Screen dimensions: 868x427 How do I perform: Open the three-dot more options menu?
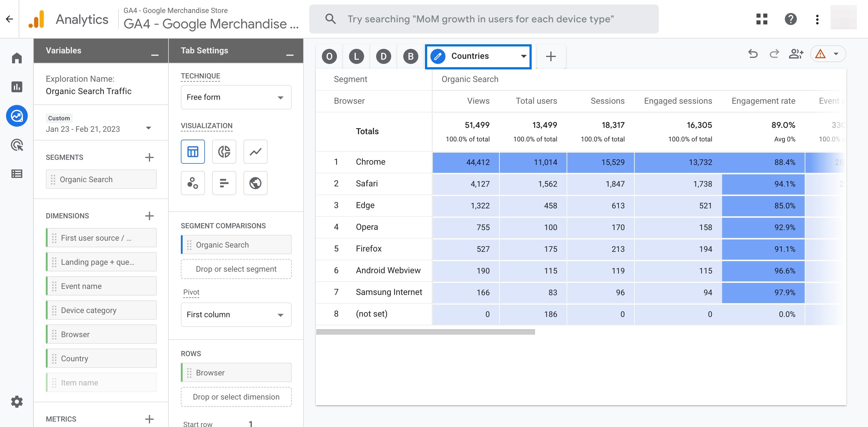(x=817, y=19)
